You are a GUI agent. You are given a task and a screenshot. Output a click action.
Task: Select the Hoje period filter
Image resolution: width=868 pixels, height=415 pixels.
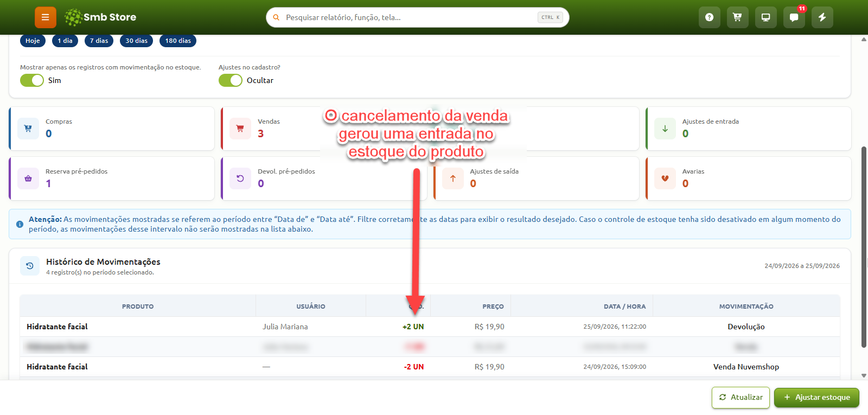(33, 41)
